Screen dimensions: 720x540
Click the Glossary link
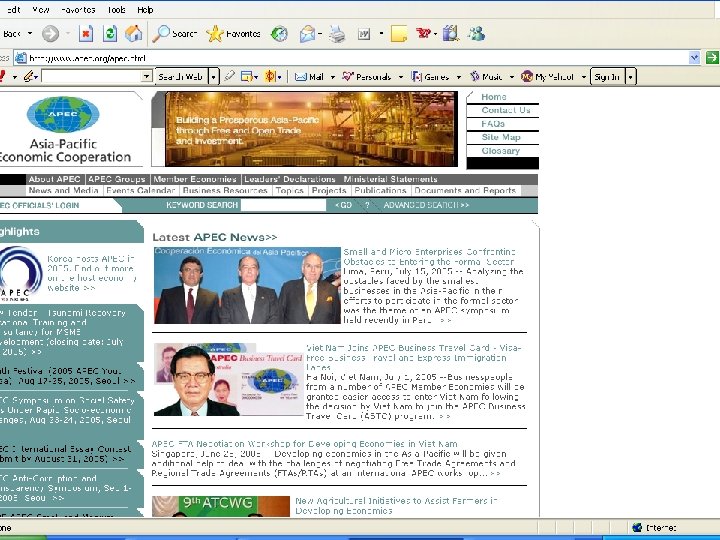(x=501, y=151)
